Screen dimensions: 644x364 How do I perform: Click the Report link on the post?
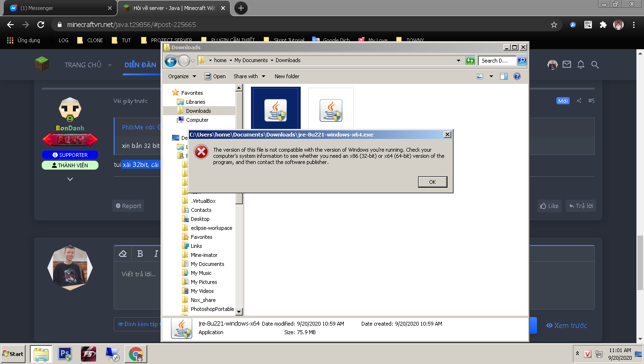click(128, 206)
